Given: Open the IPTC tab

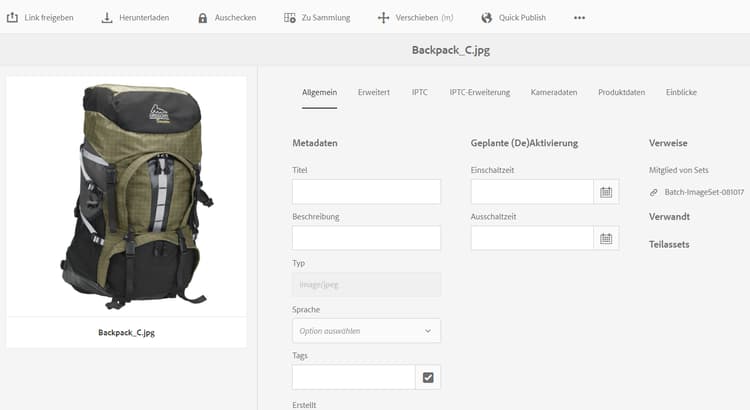Looking at the screenshot, I should 420,92.
